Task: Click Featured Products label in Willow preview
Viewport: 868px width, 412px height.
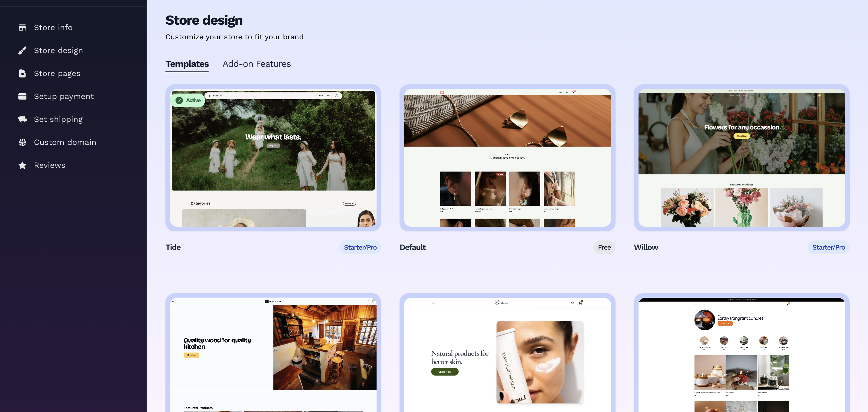Action: pyautogui.click(x=741, y=184)
